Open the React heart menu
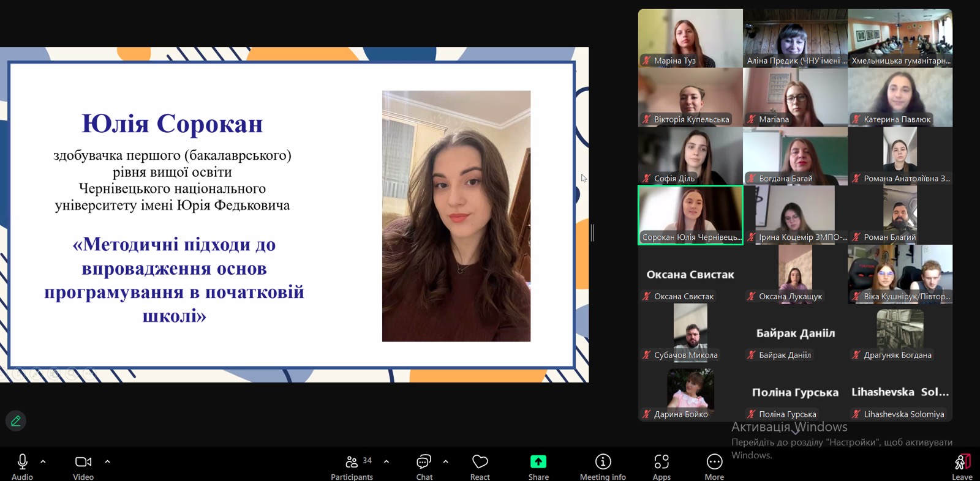The height and width of the screenshot is (481, 980). pyautogui.click(x=480, y=466)
